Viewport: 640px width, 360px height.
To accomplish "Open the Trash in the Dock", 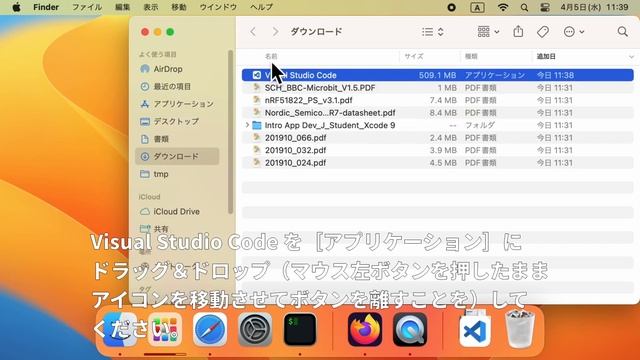I will (x=519, y=329).
